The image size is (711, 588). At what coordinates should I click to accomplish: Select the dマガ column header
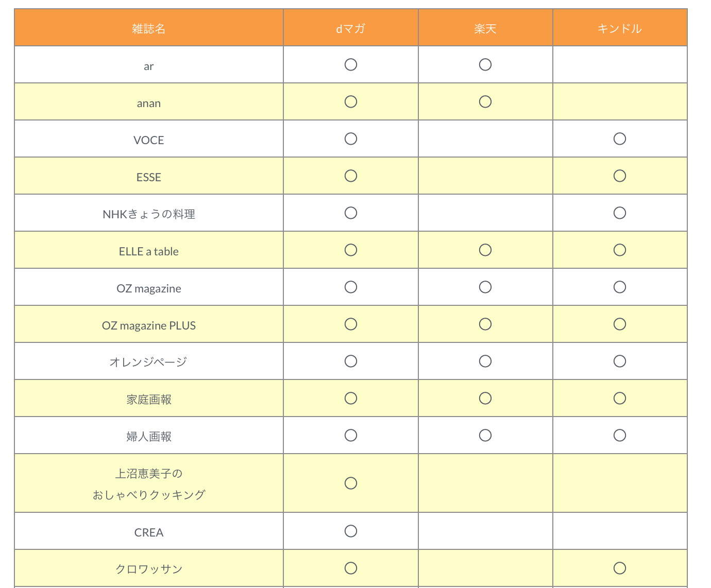coord(351,28)
